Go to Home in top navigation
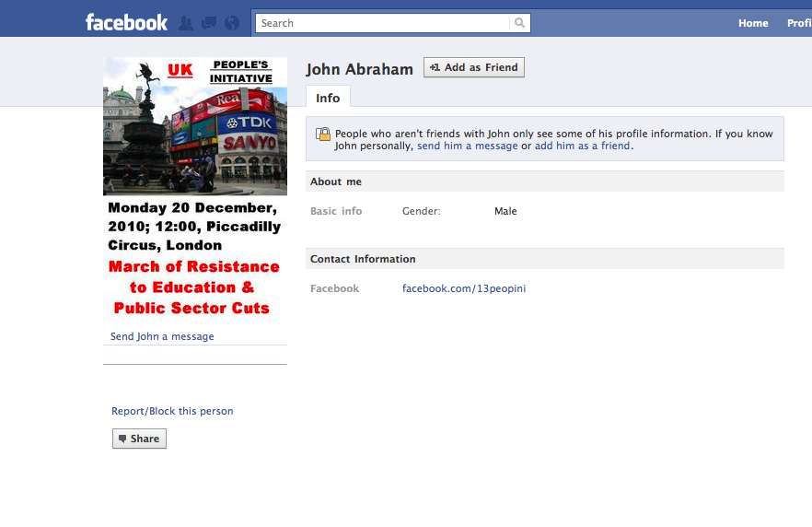This screenshot has width=812, height=527. point(752,23)
